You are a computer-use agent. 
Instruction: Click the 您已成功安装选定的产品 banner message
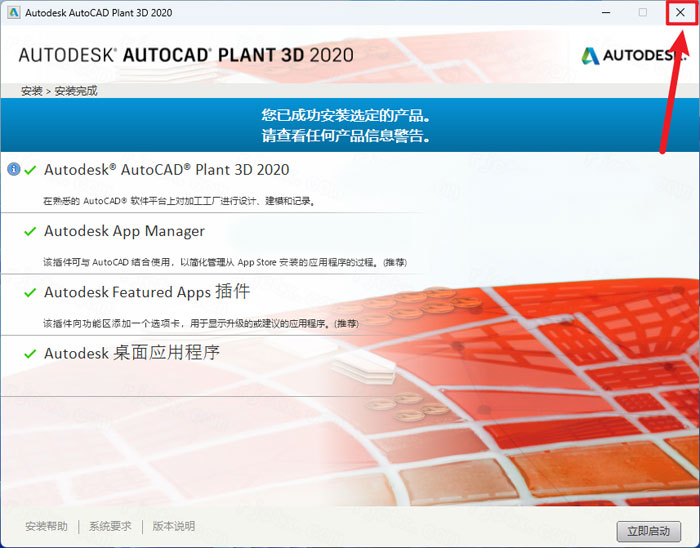tap(347, 116)
